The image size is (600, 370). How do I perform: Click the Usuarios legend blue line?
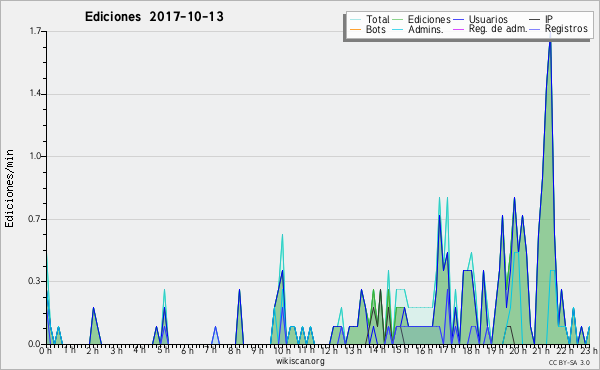[458, 20]
